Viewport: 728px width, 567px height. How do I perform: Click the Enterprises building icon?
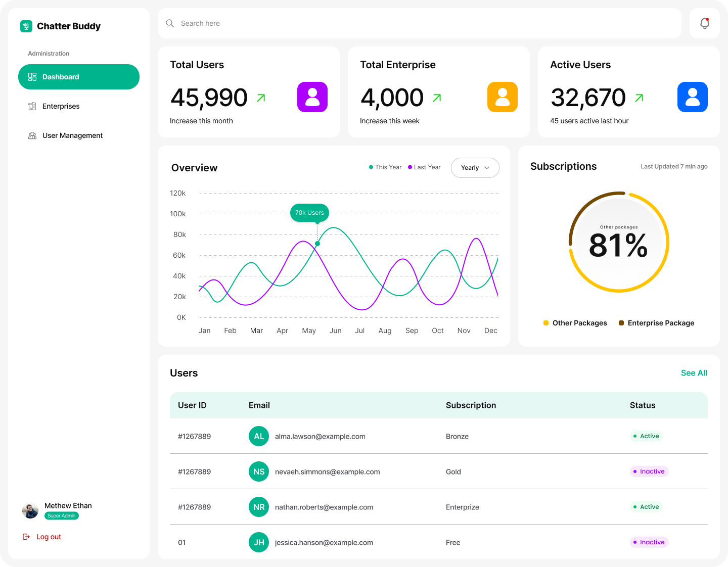coord(32,106)
